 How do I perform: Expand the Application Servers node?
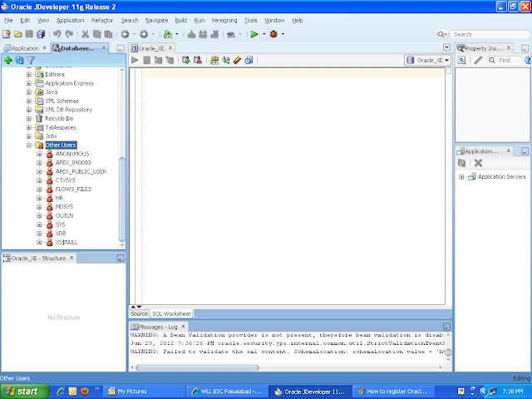tap(461, 177)
